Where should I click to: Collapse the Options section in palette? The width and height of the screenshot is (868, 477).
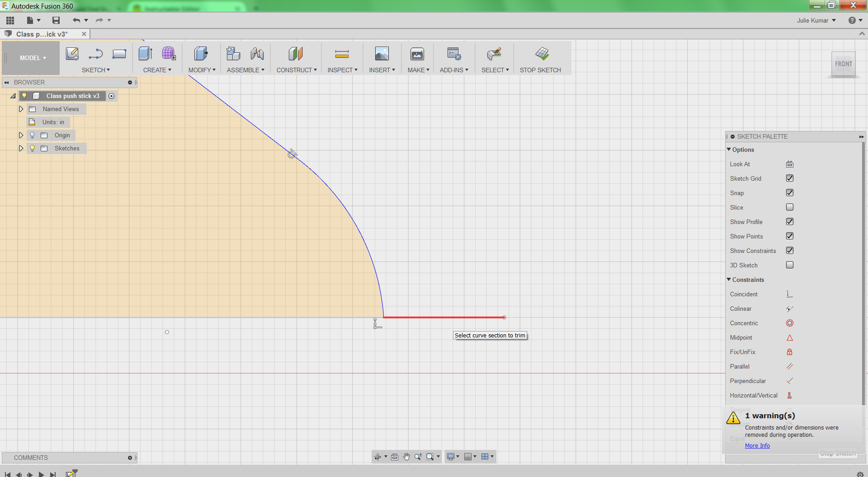[x=729, y=150]
